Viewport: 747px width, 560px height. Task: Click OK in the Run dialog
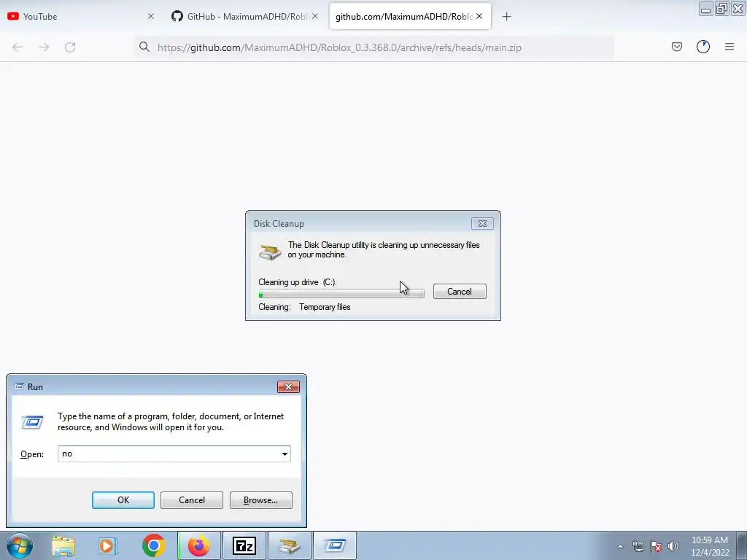tap(123, 500)
